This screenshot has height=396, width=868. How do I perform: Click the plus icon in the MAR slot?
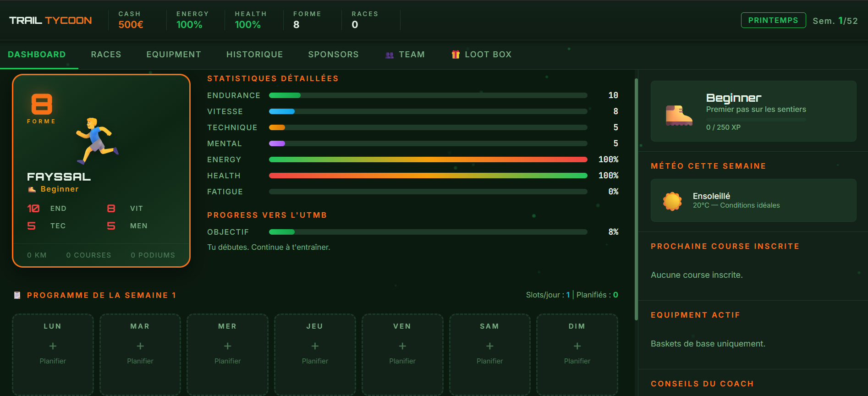pyautogui.click(x=140, y=346)
